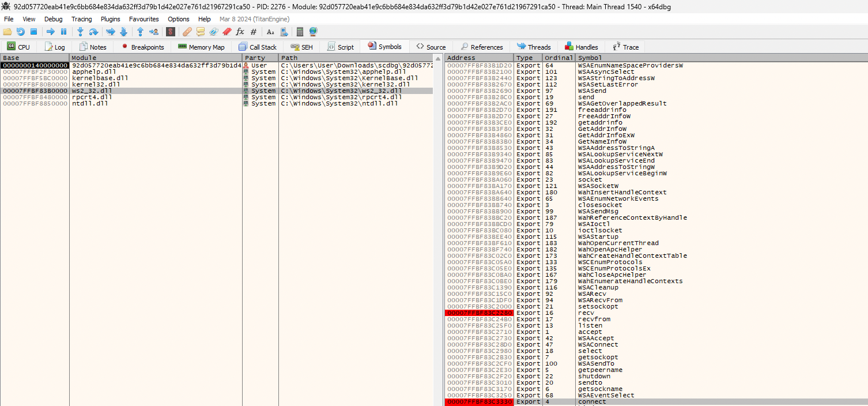This screenshot has height=406, width=868.
Task: Switch to the Script tab
Action: click(x=341, y=47)
